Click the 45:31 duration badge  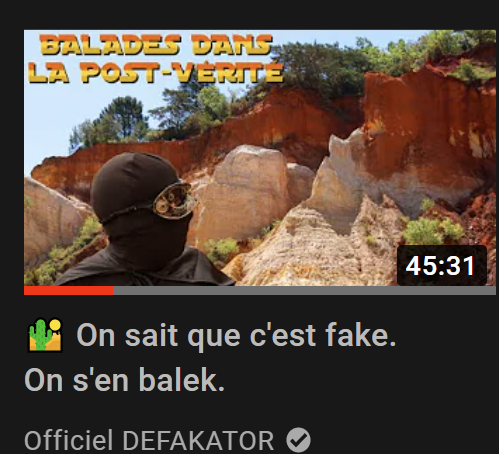[x=442, y=266]
